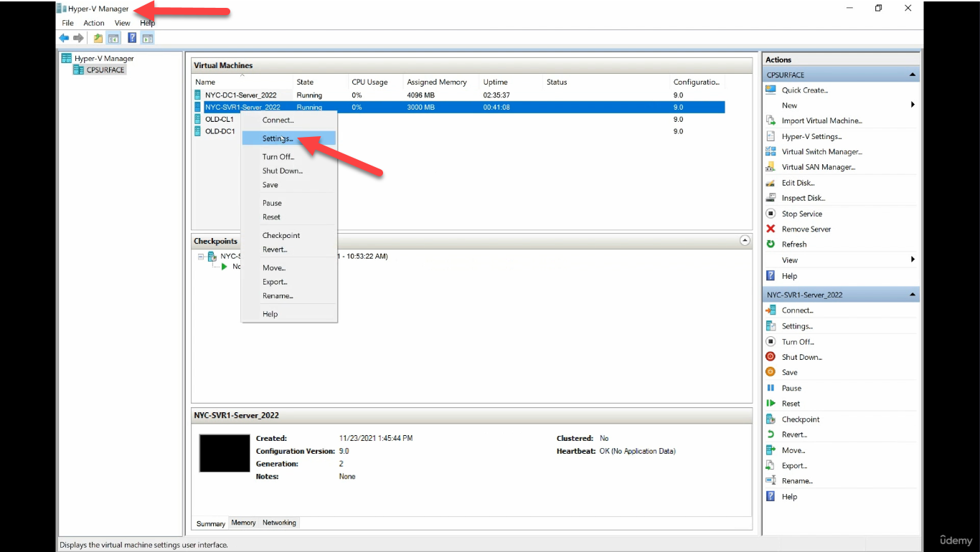980x552 pixels.
Task: Choose Rename... in the context menu
Action: tap(288, 295)
